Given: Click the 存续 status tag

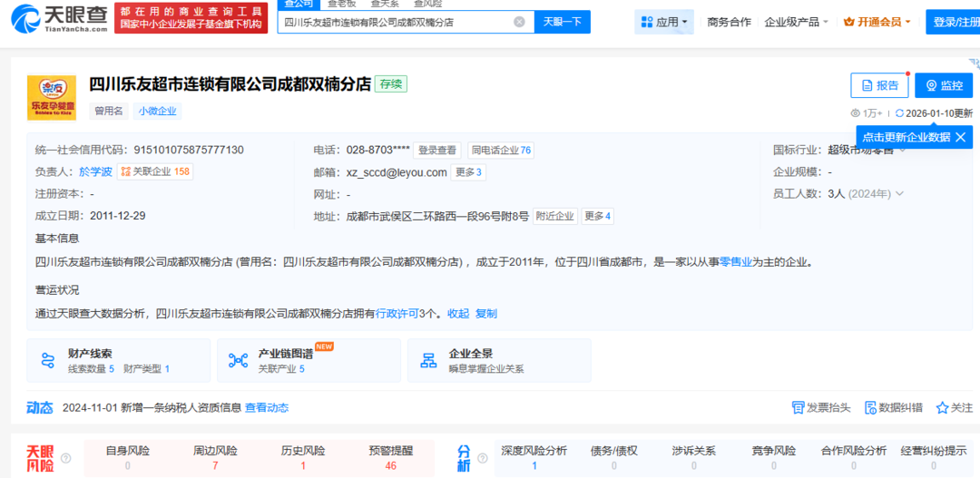Looking at the screenshot, I should coord(391,83).
